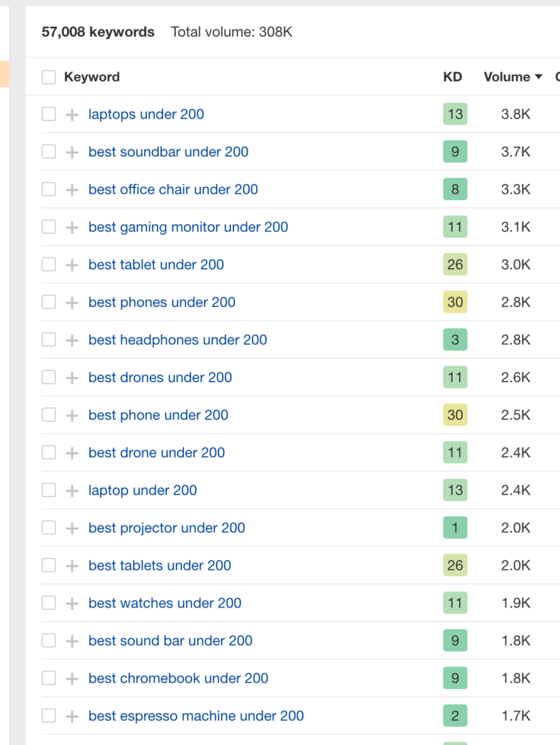Tick checkbox for best phones under 200
Screen dimensions: 560x745
49,302
